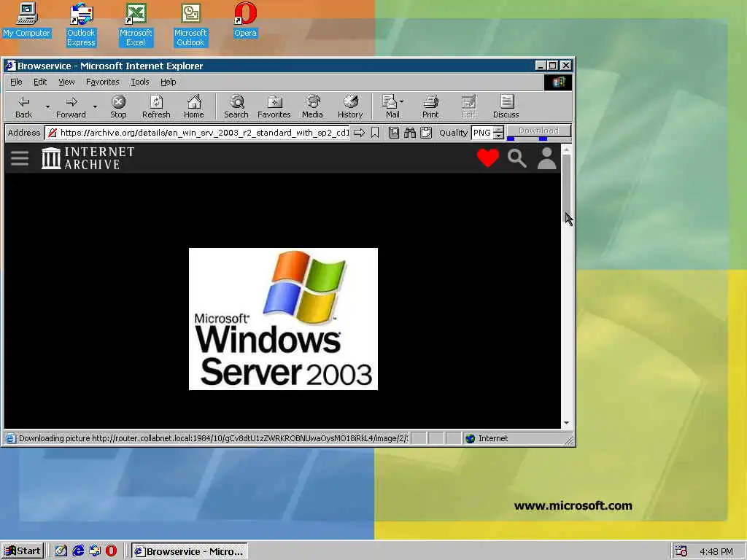Image resolution: width=747 pixels, height=560 pixels.
Task: Select the Outlook Express desktop icon
Action: click(x=81, y=25)
